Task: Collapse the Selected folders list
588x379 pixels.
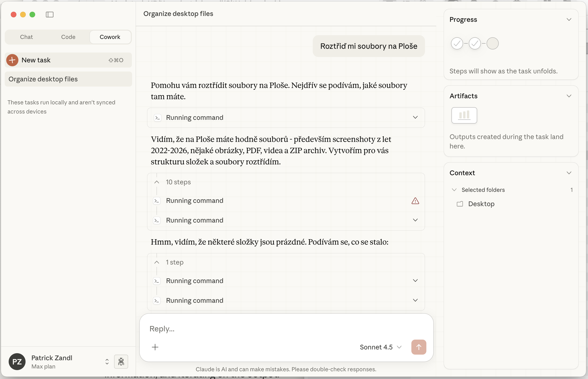Action: 454,190
